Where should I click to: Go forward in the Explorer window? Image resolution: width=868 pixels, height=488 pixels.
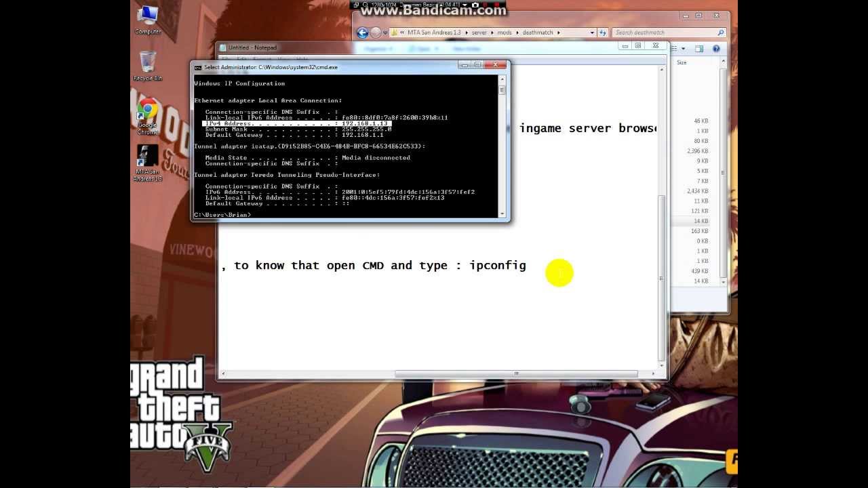click(x=376, y=33)
